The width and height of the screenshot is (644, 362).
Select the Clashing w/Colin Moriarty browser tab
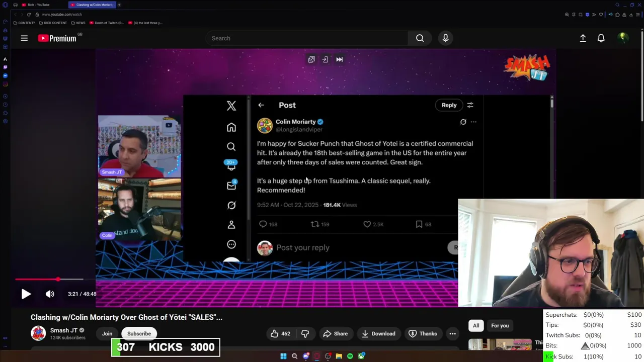click(92, 5)
